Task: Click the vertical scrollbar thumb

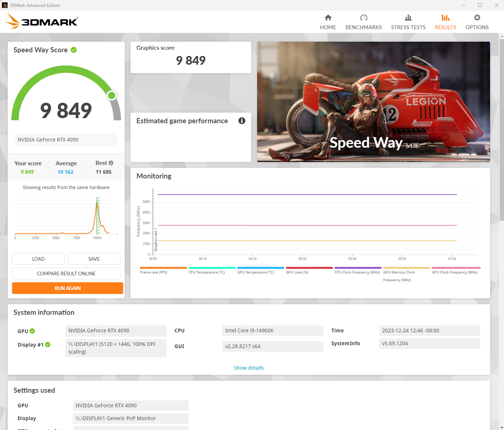Action: tap(501, 130)
